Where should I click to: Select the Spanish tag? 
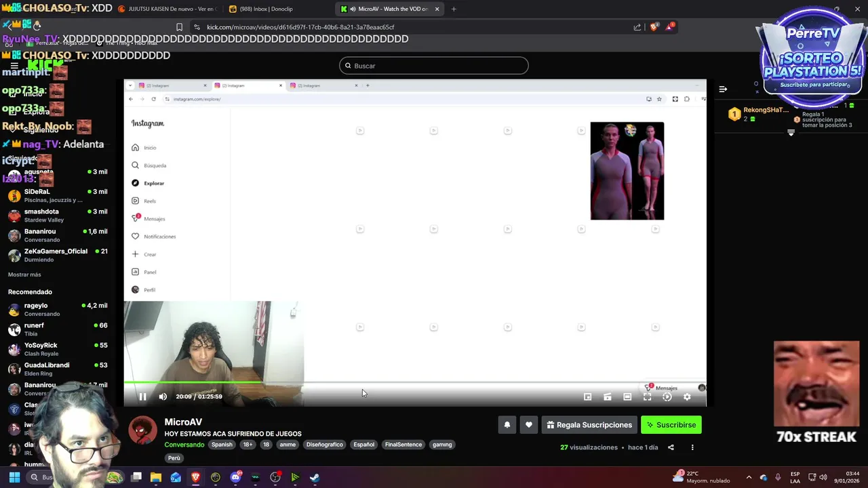[222, 445]
